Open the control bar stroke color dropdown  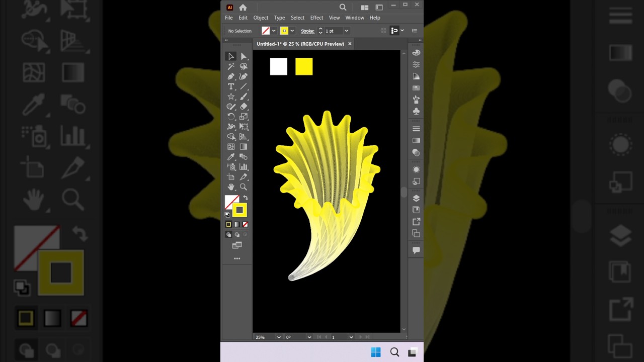(292, 31)
